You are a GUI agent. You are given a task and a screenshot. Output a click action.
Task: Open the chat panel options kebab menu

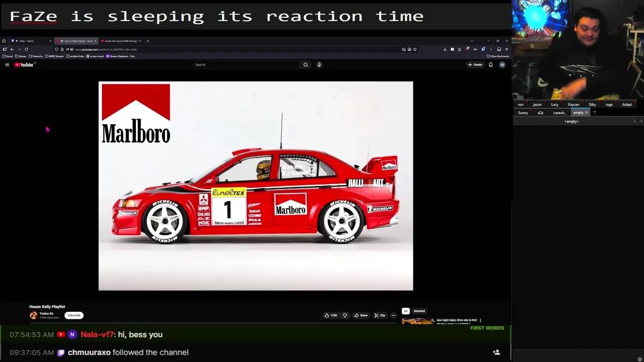click(x=634, y=121)
